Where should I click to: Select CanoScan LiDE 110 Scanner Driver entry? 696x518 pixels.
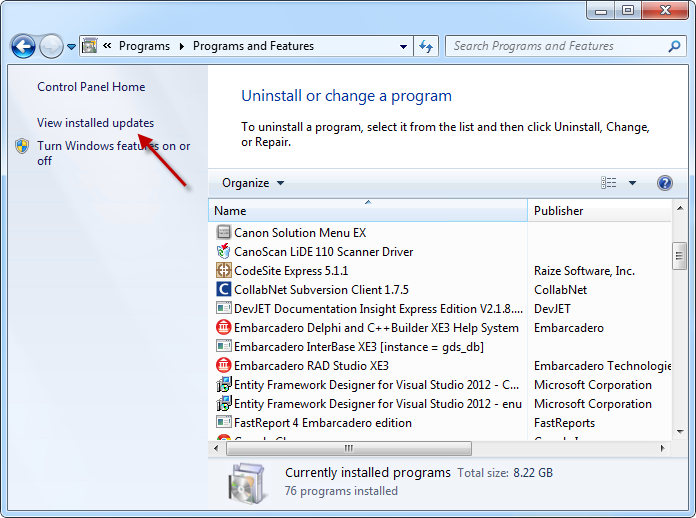click(x=324, y=252)
